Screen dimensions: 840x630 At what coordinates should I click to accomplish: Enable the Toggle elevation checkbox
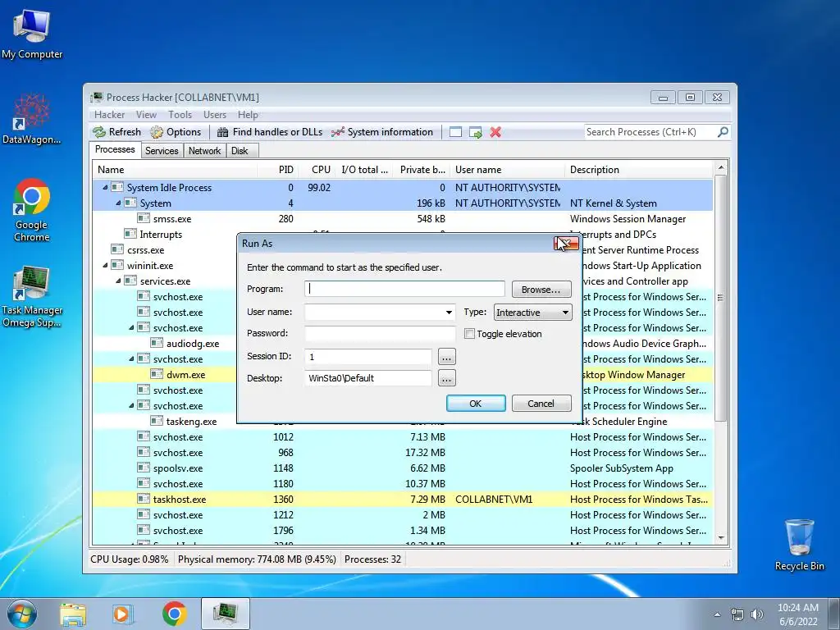click(469, 334)
